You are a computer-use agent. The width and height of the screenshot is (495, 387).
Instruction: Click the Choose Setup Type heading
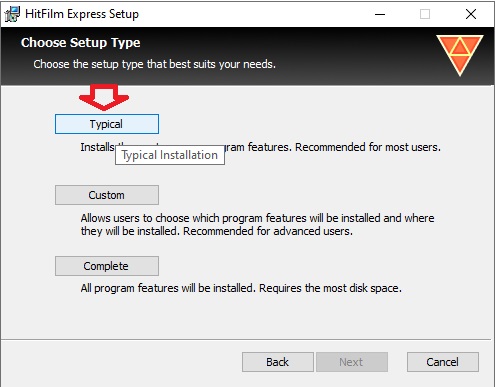pos(81,43)
